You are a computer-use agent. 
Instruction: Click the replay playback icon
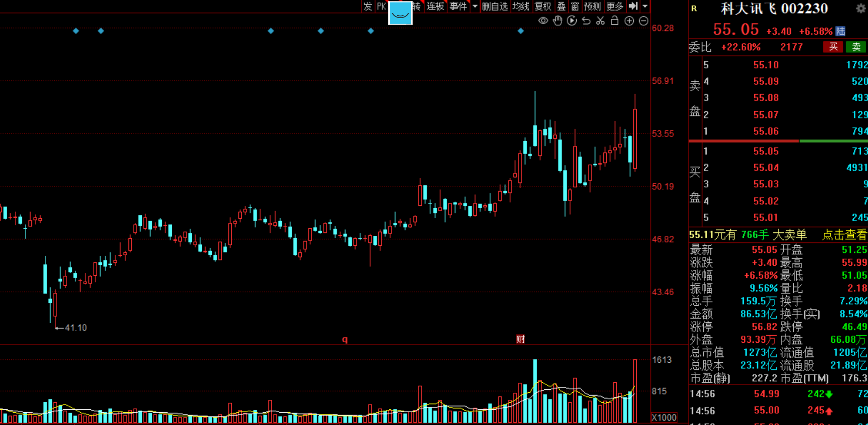point(572,21)
